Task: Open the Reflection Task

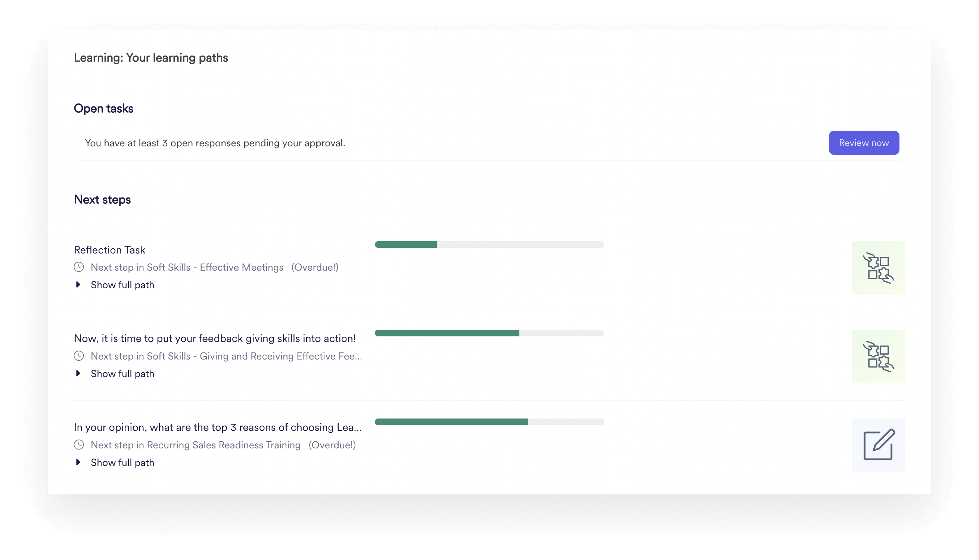Action: 109,250
